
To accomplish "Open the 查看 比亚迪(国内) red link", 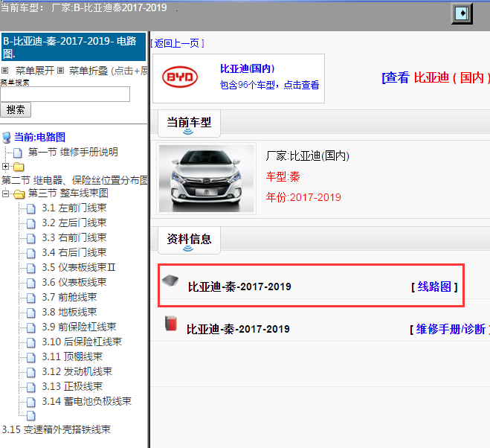I will tap(436, 77).
